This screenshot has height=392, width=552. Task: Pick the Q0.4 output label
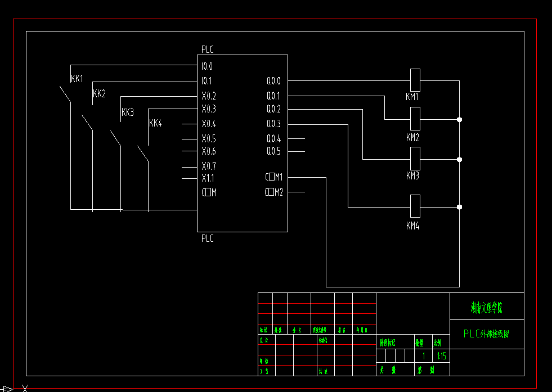click(x=273, y=138)
